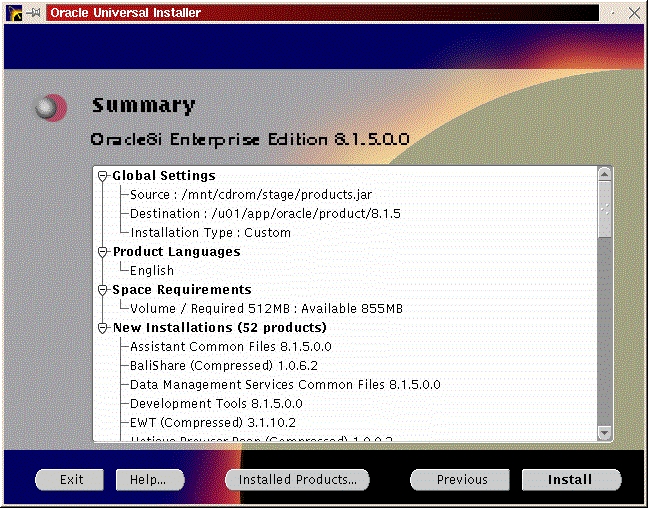Open the Installed Products dialog
648x508 pixels.
coord(297,480)
